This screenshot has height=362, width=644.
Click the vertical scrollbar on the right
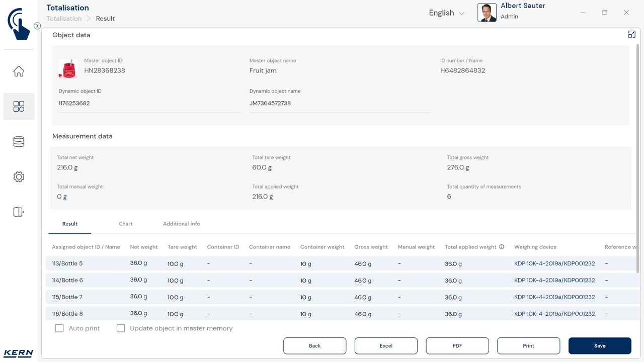(x=638, y=158)
